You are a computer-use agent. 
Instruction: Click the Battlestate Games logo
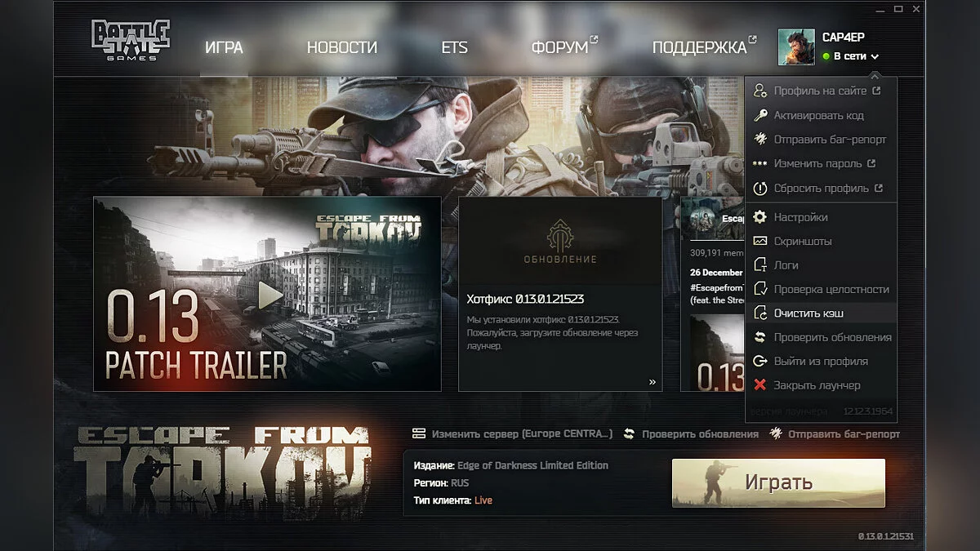click(131, 39)
